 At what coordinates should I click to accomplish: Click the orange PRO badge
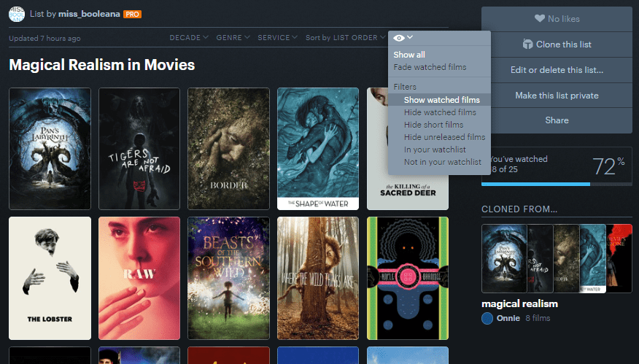[132, 15]
